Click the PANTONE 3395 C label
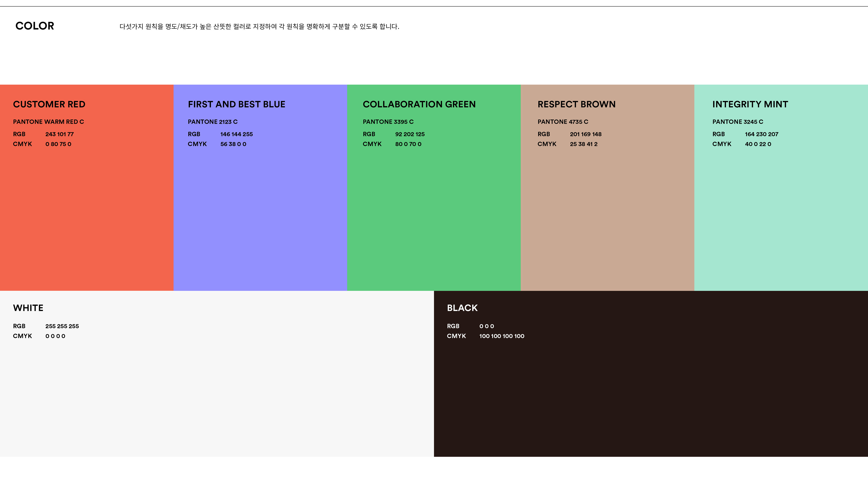 (x=388, y=122)
